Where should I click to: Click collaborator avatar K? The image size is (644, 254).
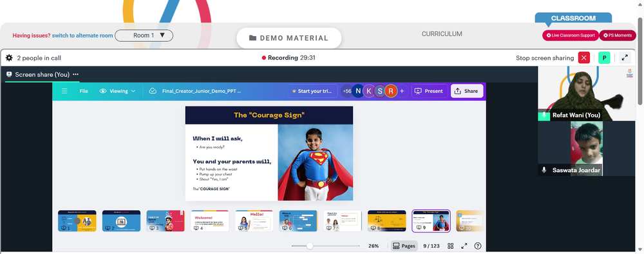tap(369, 92)
